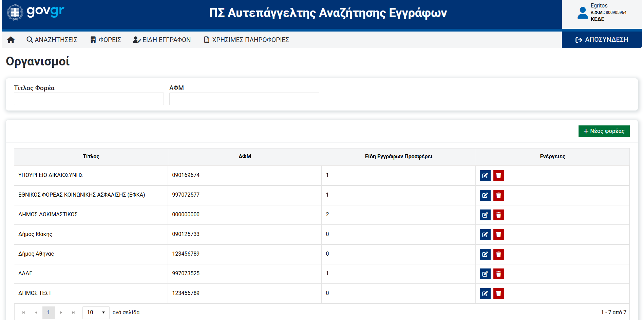644x320 pixels.
Task: Delete ΔΗΜΟΣ ΔΟΚΙΜΑΣΤΙΚΟΣ entry
Action: point(499,215)
